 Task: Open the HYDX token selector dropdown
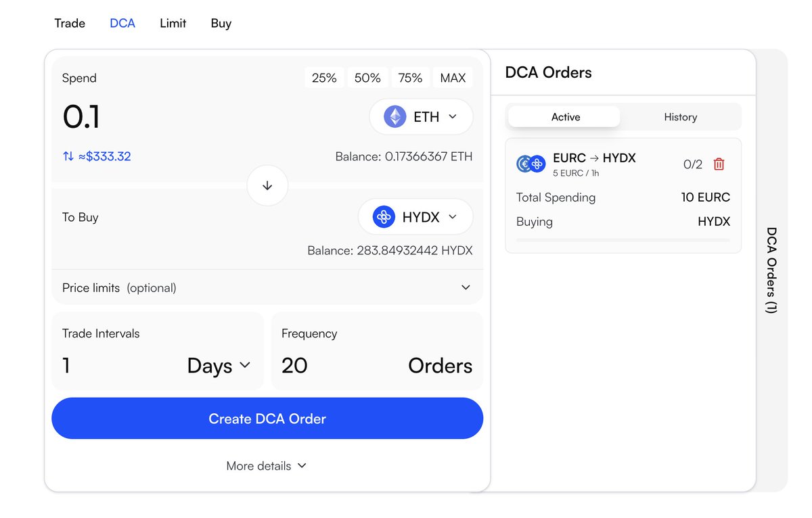415,217
